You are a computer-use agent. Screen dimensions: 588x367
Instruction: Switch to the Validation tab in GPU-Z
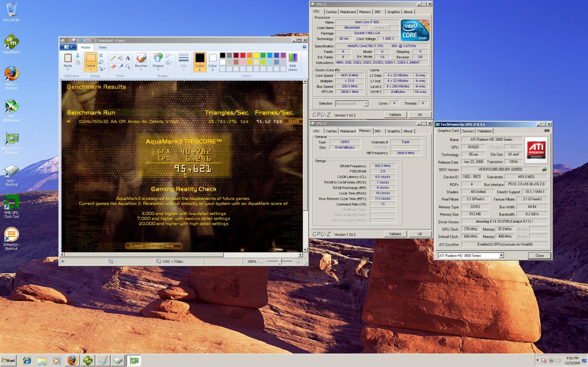tap(484, 131)
